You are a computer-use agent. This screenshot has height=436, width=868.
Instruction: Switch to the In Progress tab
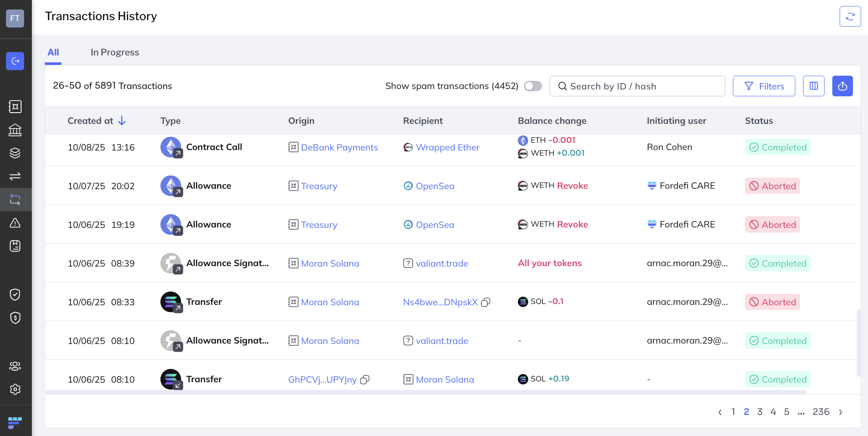(115, 52)
